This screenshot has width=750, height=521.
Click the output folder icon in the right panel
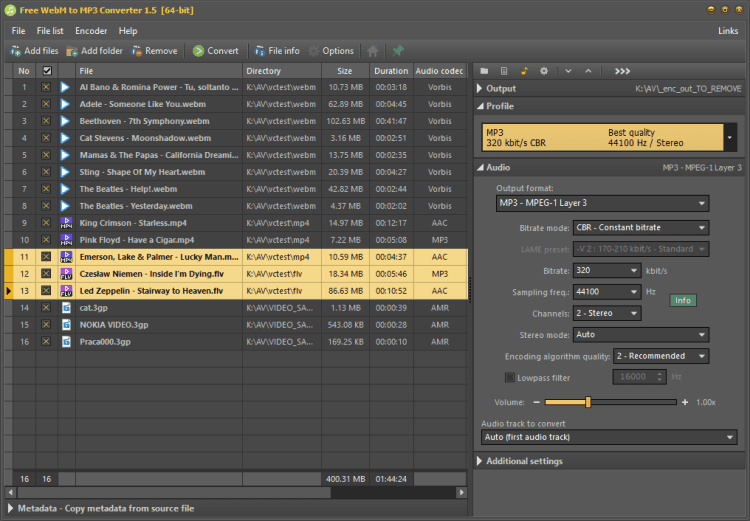pyautogui.click(x=484, y=71)
